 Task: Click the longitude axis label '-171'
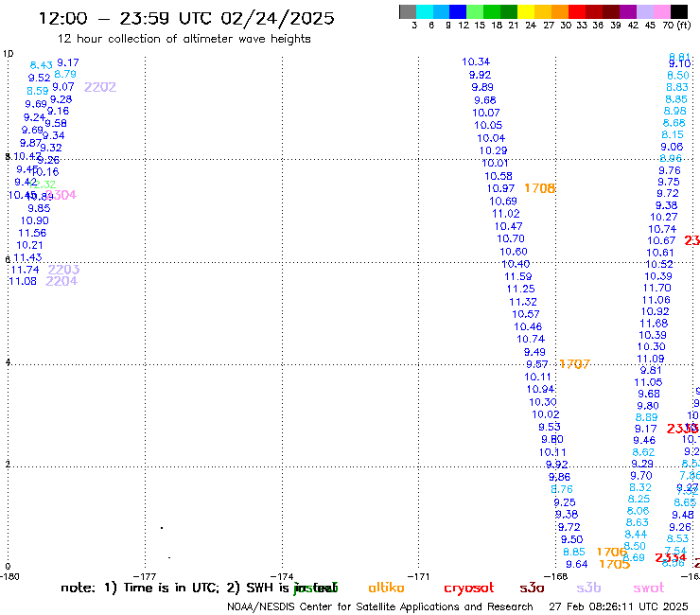(418, 576)
